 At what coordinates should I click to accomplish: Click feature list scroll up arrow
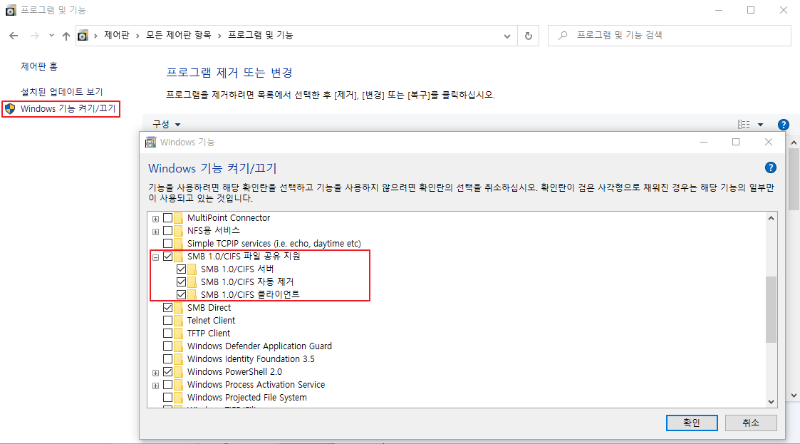771,218
